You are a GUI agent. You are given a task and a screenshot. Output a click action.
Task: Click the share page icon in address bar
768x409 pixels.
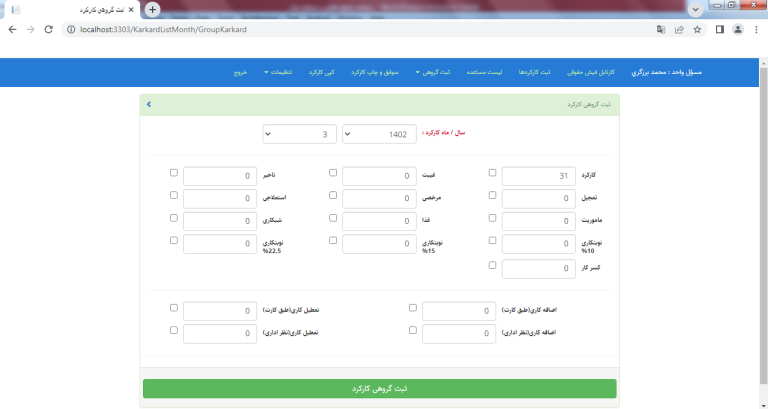(679, 29)
